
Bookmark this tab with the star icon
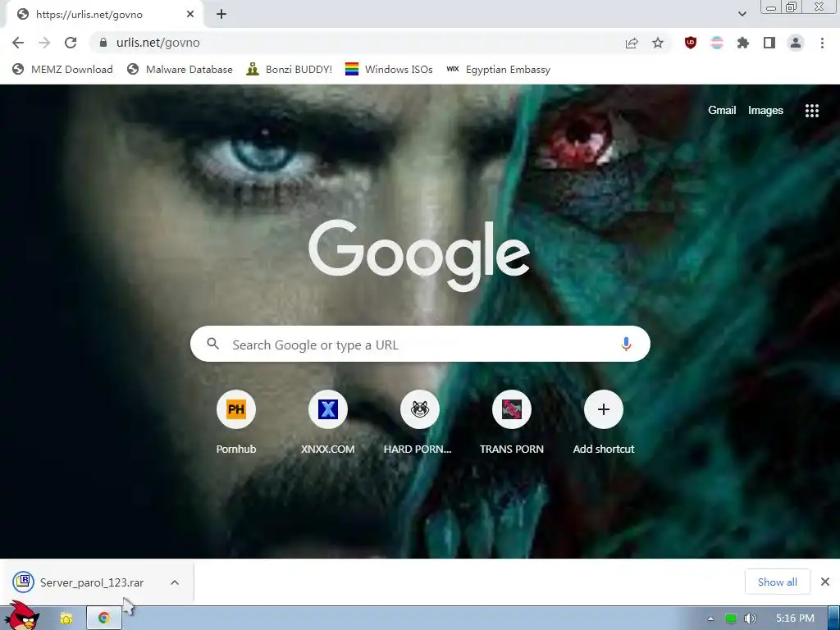(x=658, y=43)
